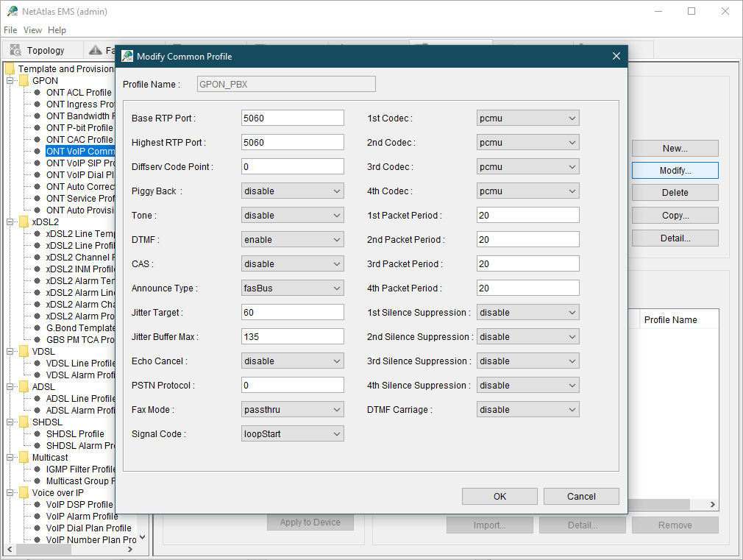Open the DTMF dropdown
The height and width of the screenshot is (560, 743).
tap(292, 239)
